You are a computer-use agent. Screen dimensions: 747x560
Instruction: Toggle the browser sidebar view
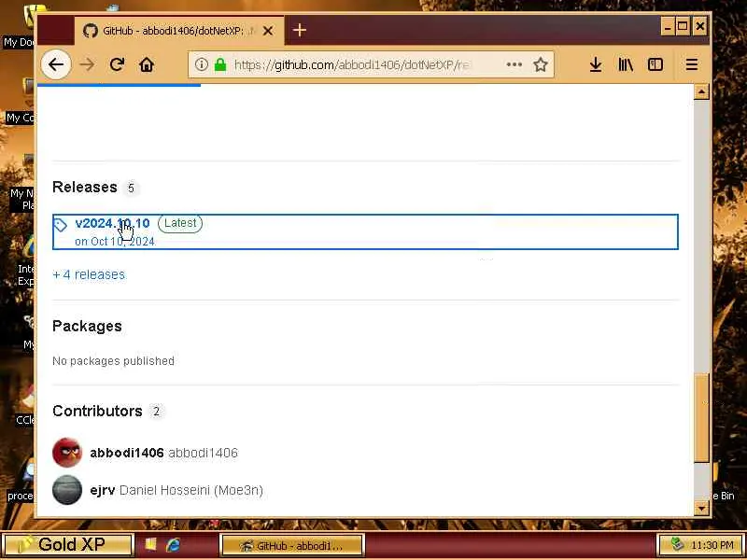tap(655, 64)
